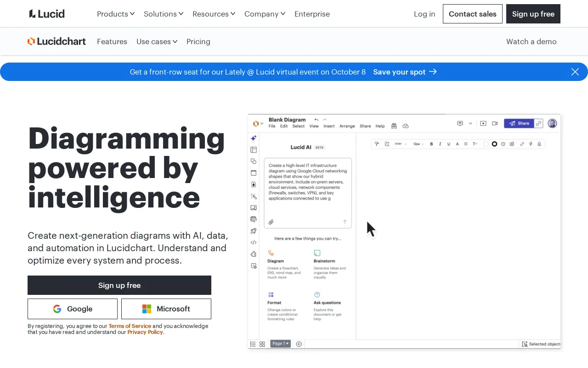This screenshot has width=588, height=368.
Task: Click the Save your spot link
Action: (x=405, y=72)
